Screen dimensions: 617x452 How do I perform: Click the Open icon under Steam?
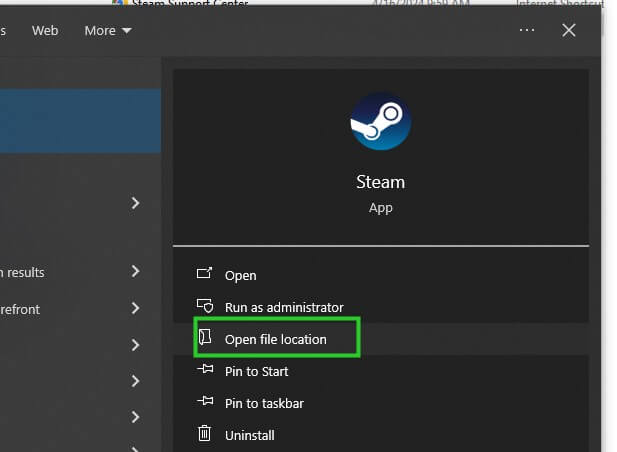[x=205, y=275]
